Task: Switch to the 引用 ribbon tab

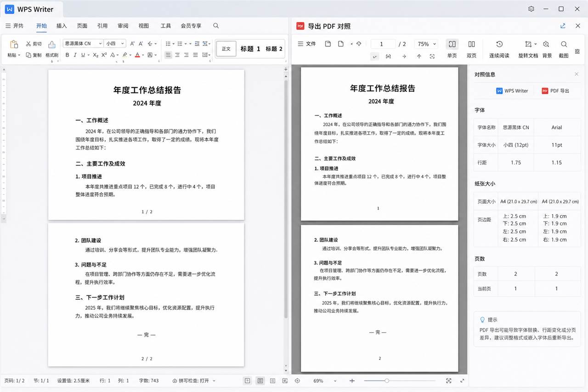Action: pyautogui.click(x=102, y=26)
